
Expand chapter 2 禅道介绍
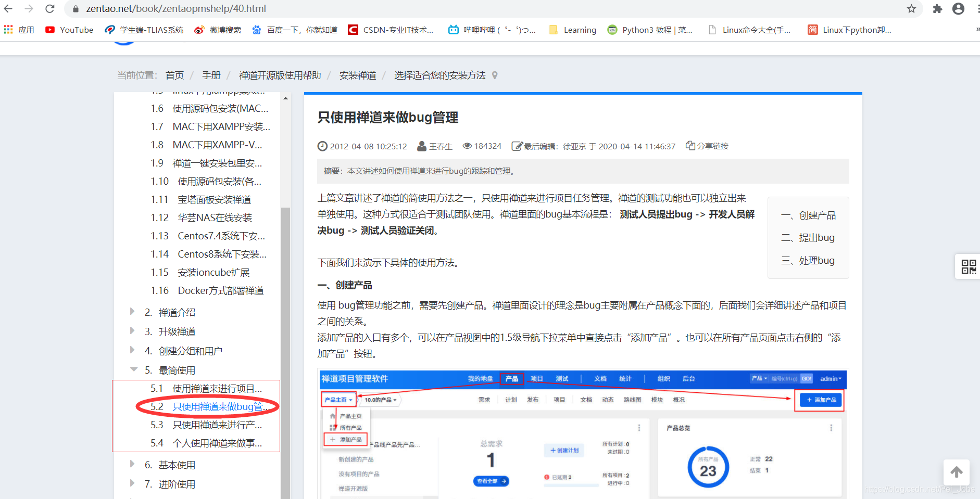[x=132, y=312]
